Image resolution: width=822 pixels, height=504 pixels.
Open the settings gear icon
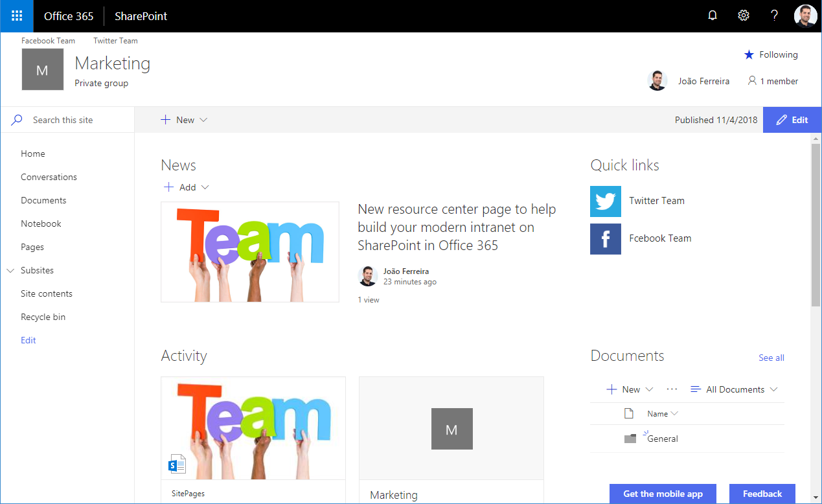744,16
